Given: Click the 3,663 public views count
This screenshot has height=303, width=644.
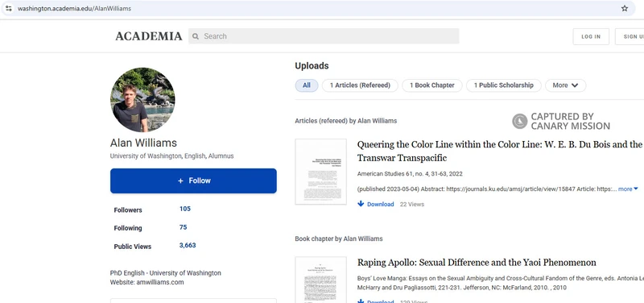Looking at the screenshot, I should pyautogui.click(x=188, y=246).
